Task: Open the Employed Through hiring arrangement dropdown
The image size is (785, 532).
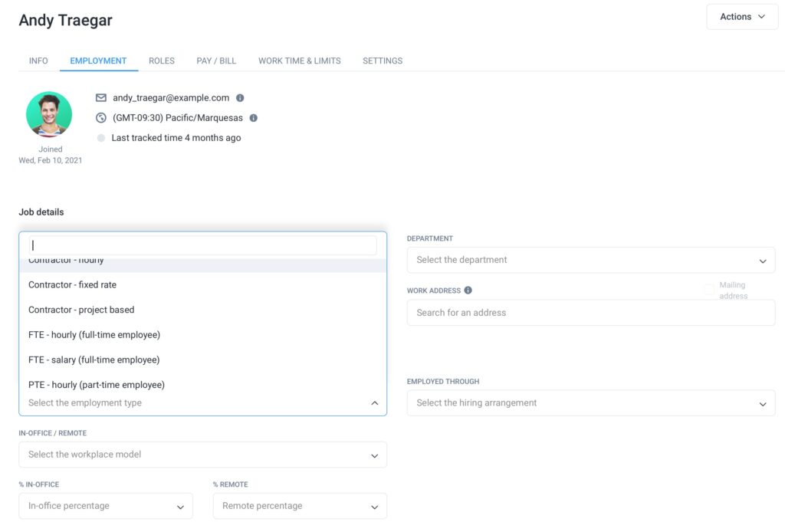Action: tap(590, 403)
